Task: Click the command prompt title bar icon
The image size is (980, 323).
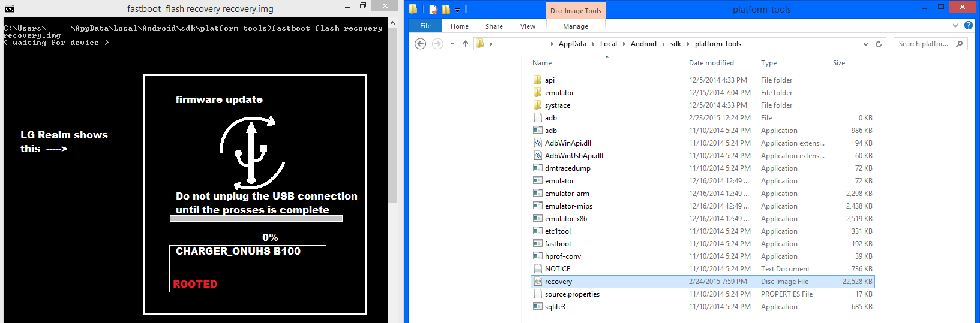Action: click(9, 9)
